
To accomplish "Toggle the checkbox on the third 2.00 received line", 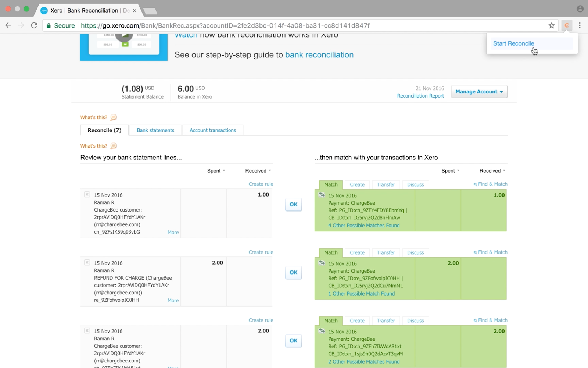I will (87, 330).
